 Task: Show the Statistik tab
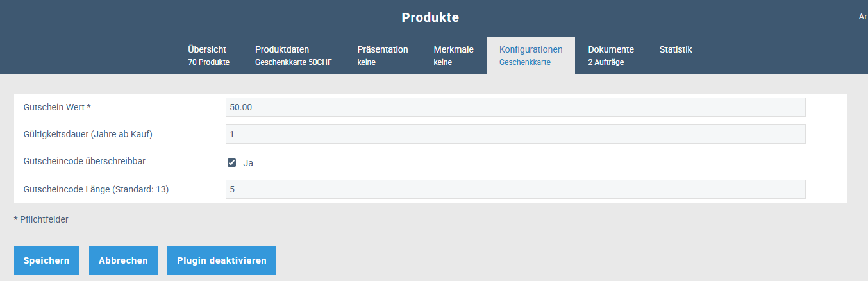675,50
